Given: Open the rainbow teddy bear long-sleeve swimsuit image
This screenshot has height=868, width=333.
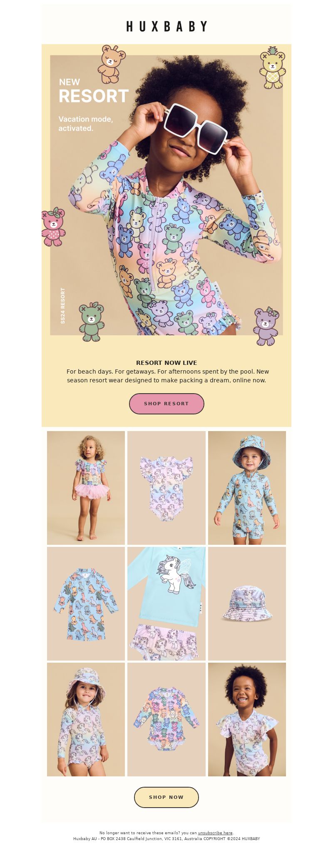Looking at the screenshot, I should coord(166,719).
